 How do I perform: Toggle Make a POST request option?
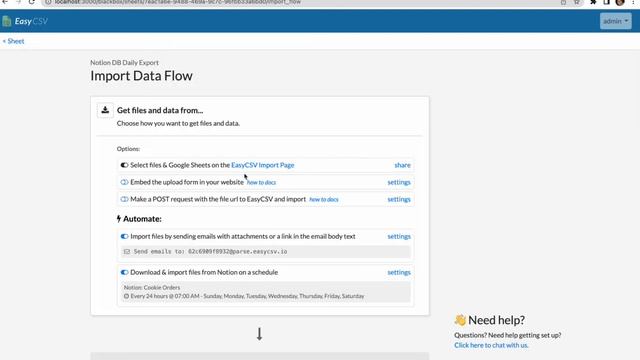pos(124,200)
